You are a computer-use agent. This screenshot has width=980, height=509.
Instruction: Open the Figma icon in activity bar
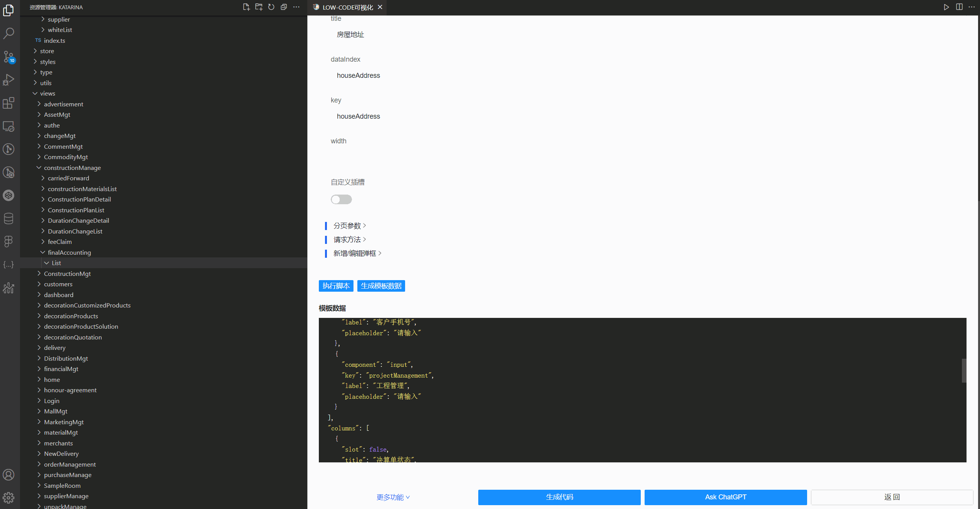coord(8,242)
